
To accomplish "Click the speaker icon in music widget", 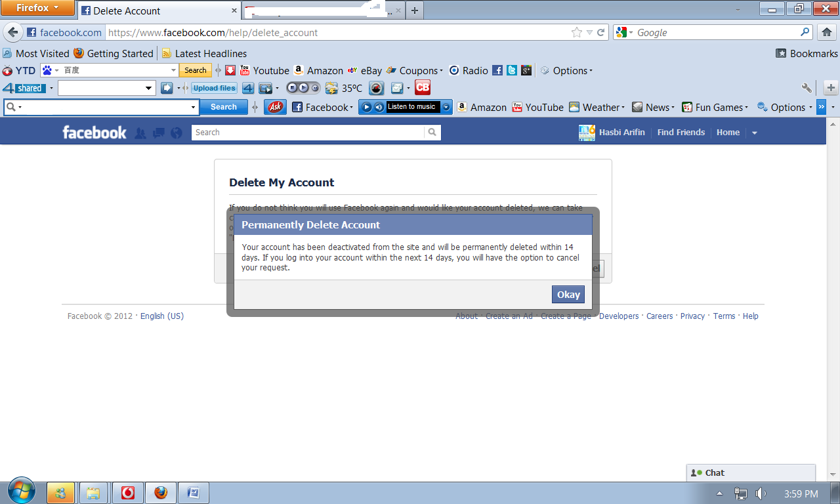I will click(x=379, y=107).
